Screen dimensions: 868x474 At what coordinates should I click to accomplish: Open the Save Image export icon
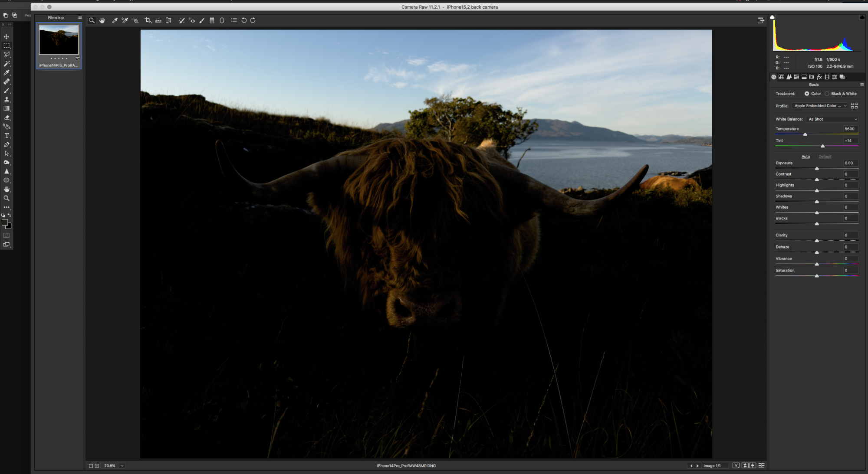tap(760, 20)
